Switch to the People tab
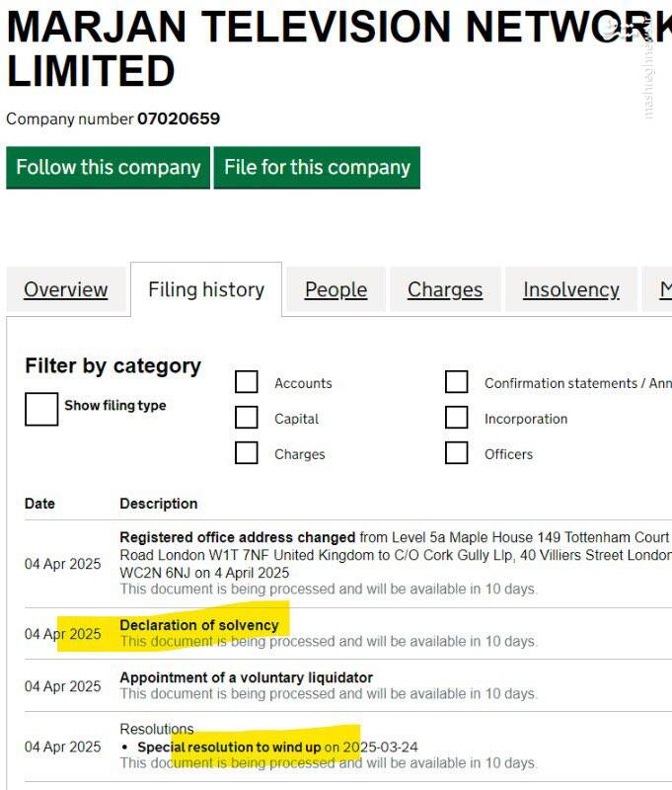This screenshot has width=672, height=790. pyautogui.click(x=336, y=289)
